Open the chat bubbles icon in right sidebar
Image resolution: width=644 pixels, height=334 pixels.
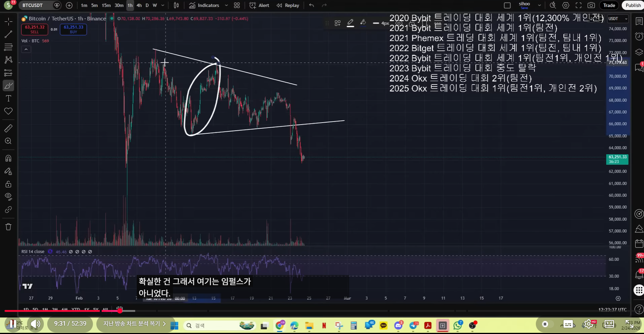coord(639,67)
